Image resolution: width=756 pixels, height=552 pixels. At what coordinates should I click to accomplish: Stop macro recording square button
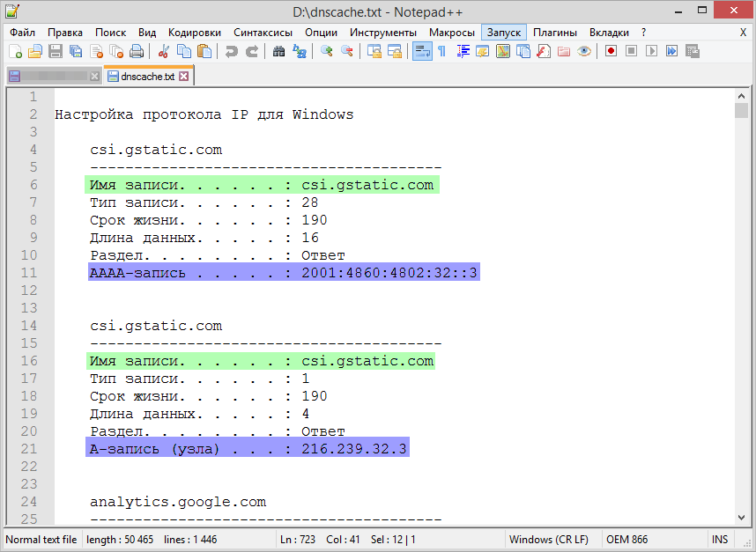pyautogui.click(x=631, y=51)
